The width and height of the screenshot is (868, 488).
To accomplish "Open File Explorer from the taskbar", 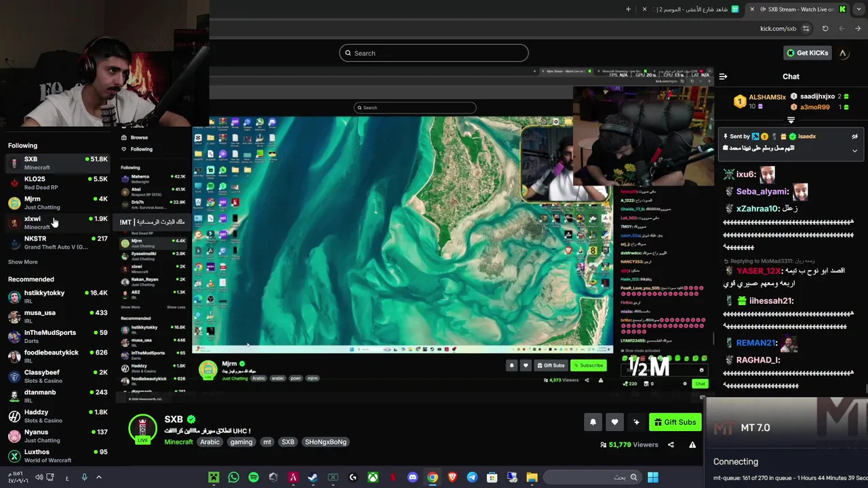I will 532,477.
